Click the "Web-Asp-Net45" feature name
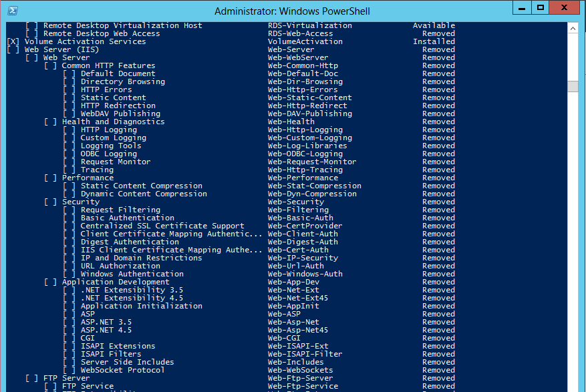This screenshot has width=586, height=392. (x=298, y=331)
